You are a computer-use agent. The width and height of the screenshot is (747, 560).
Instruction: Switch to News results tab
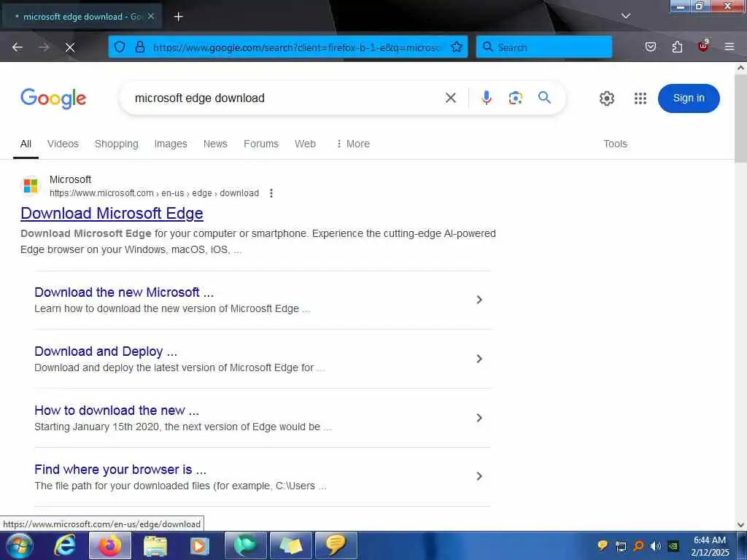pyautogui.click(x=215, y=144)
